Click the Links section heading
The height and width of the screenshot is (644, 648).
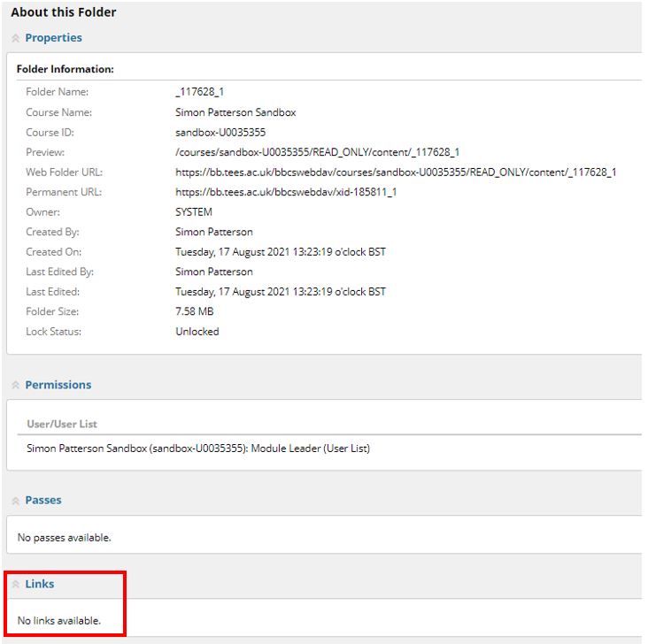coord(40,584)
